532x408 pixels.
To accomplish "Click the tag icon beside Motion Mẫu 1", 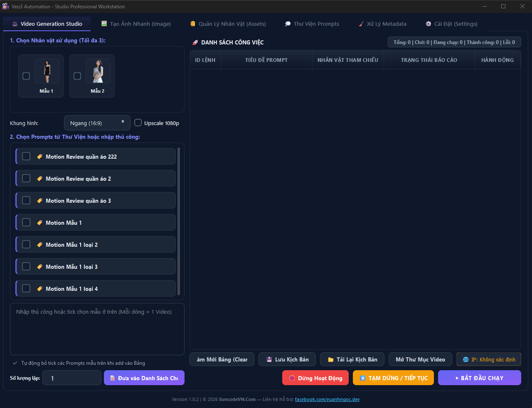I will 40,223.
